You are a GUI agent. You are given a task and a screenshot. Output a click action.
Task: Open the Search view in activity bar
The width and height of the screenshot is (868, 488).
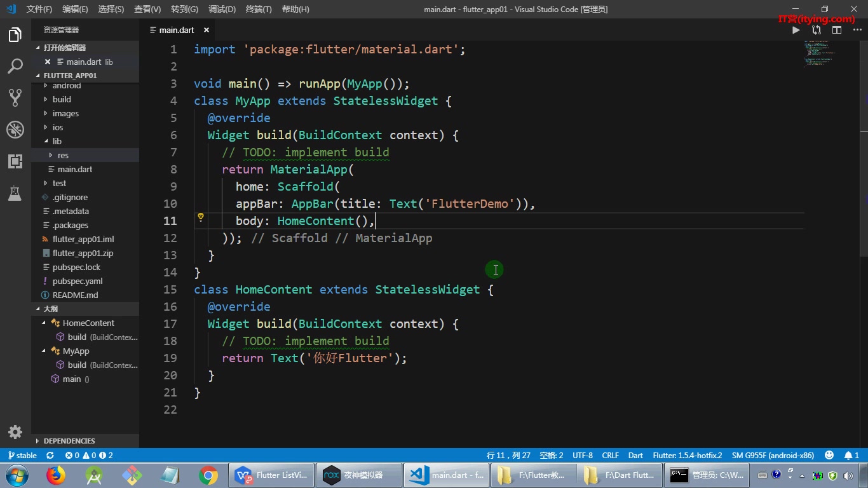[x=15, y=66]
